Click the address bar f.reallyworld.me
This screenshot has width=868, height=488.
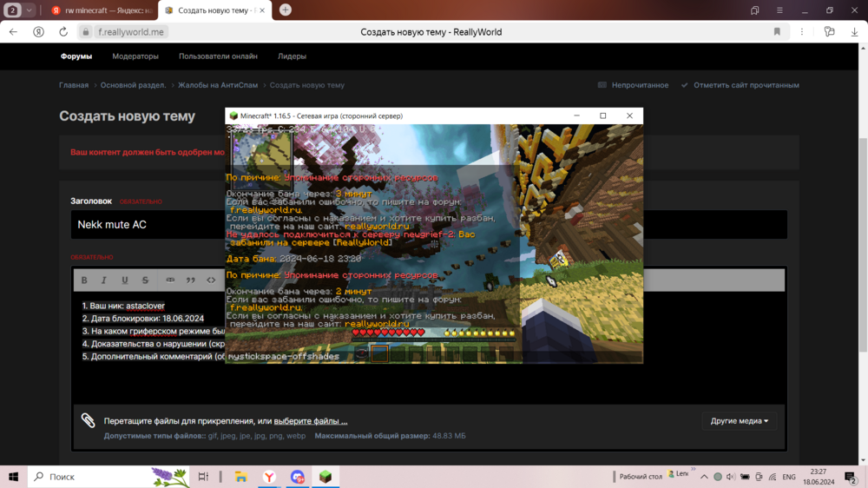tap(131, 32)
